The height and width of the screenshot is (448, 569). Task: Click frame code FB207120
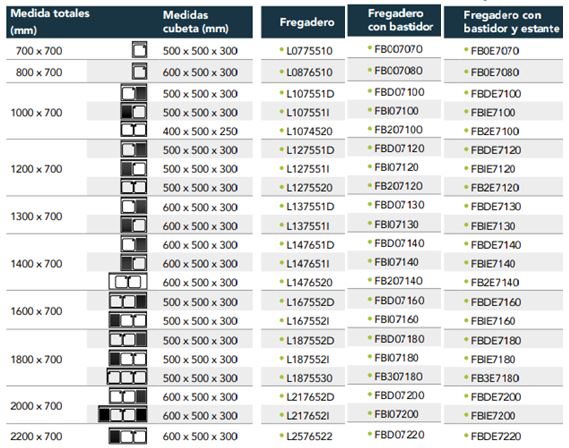(x=398, y=186)
